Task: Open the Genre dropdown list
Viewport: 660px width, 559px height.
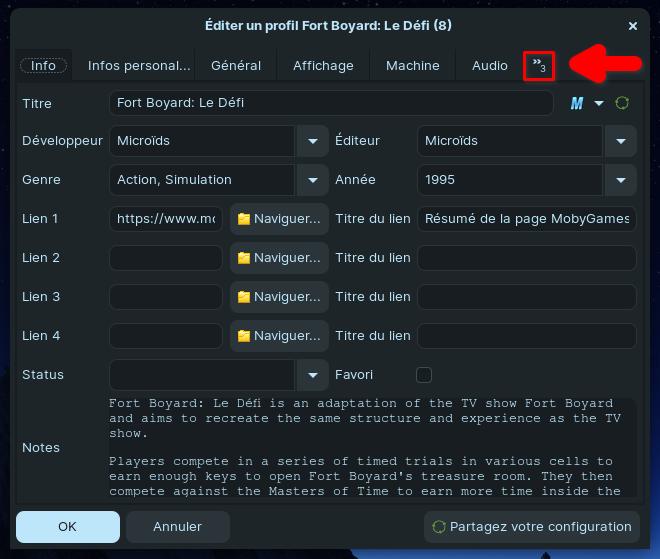Action: pos(312,180)
